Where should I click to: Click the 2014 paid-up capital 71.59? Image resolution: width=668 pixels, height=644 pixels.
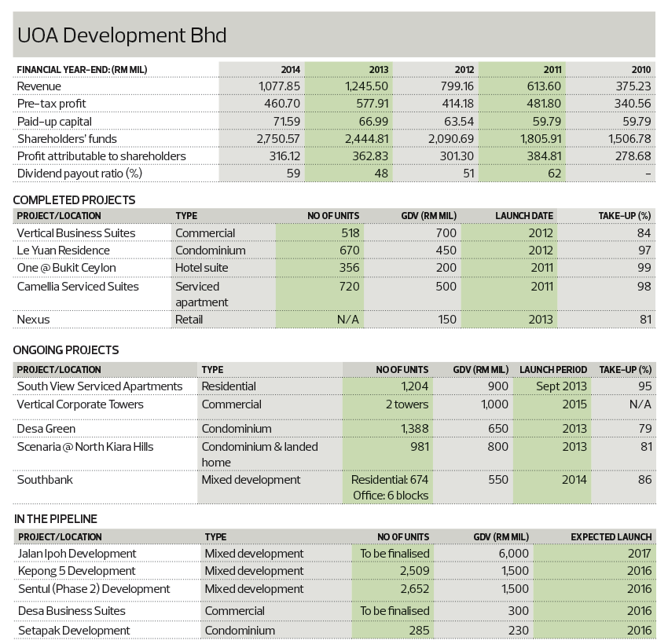click(286, 122)
